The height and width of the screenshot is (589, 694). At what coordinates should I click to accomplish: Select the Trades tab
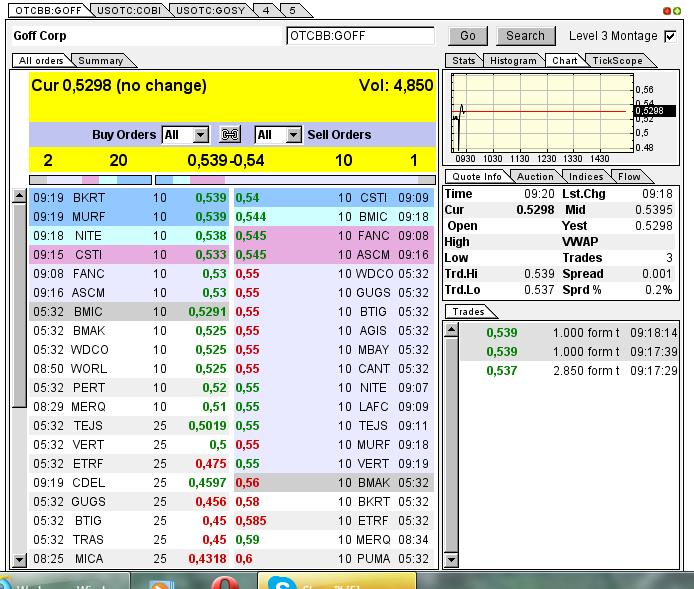coord(468,312)
